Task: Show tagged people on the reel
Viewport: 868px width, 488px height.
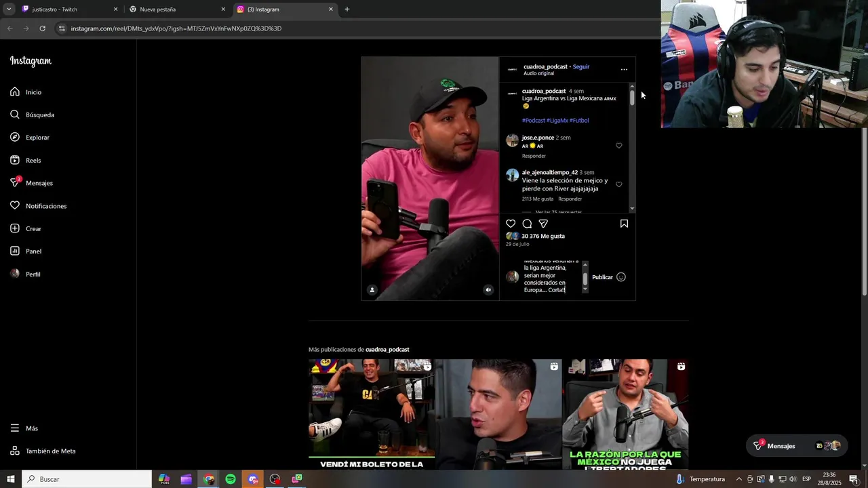Action: pos(372,290)
